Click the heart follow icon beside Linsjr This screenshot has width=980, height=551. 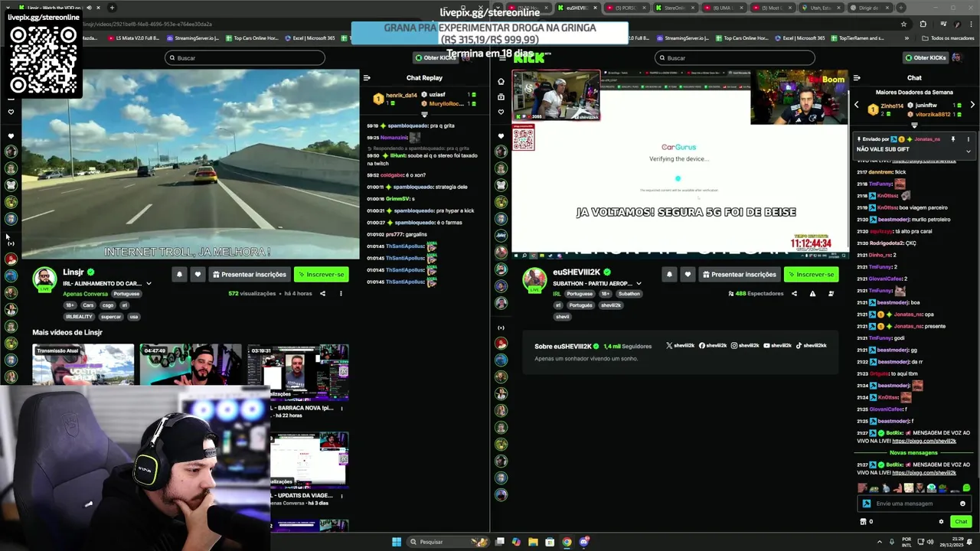pos(198,274)
